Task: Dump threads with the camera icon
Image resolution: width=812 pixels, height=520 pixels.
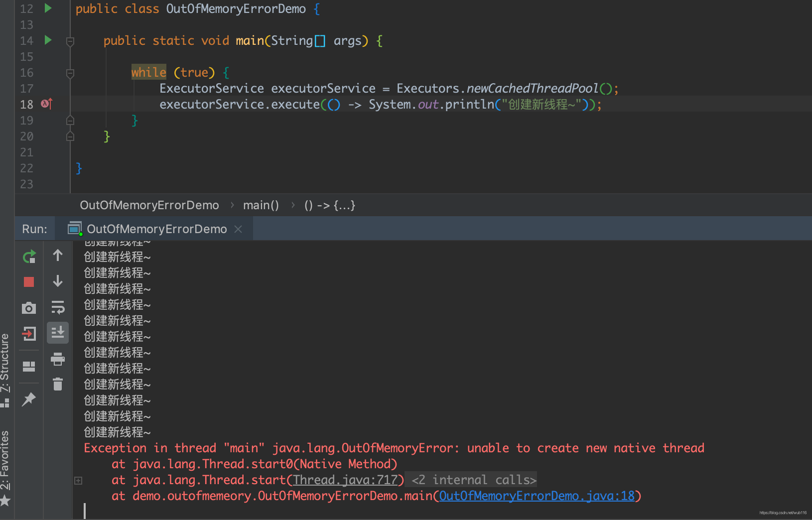Action: pos(29,308)
